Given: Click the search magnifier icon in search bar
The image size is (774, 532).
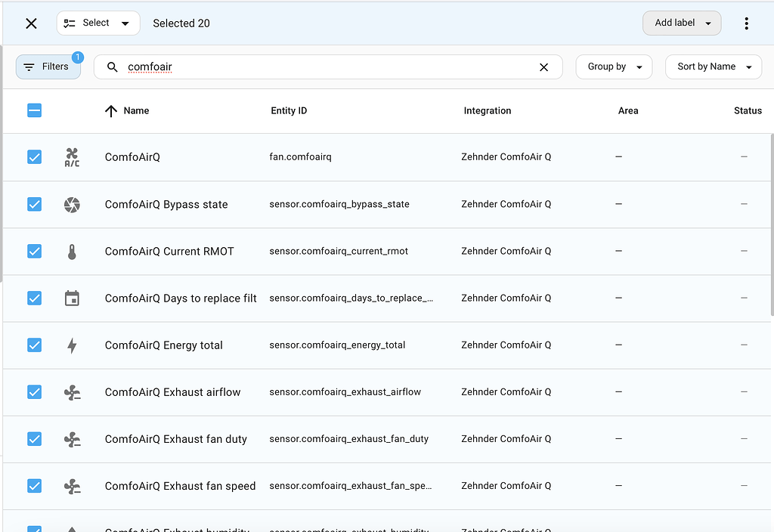Looking at the screenshot, I should tap(112, 66).
